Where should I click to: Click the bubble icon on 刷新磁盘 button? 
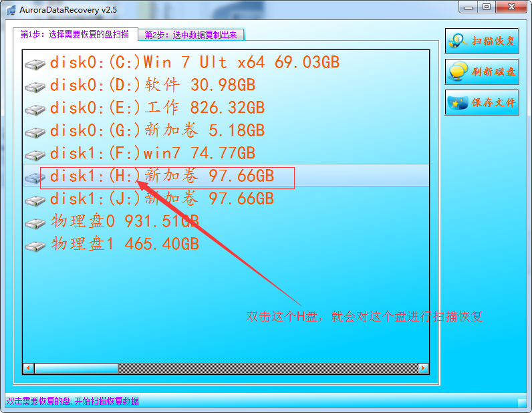[458, 72]
